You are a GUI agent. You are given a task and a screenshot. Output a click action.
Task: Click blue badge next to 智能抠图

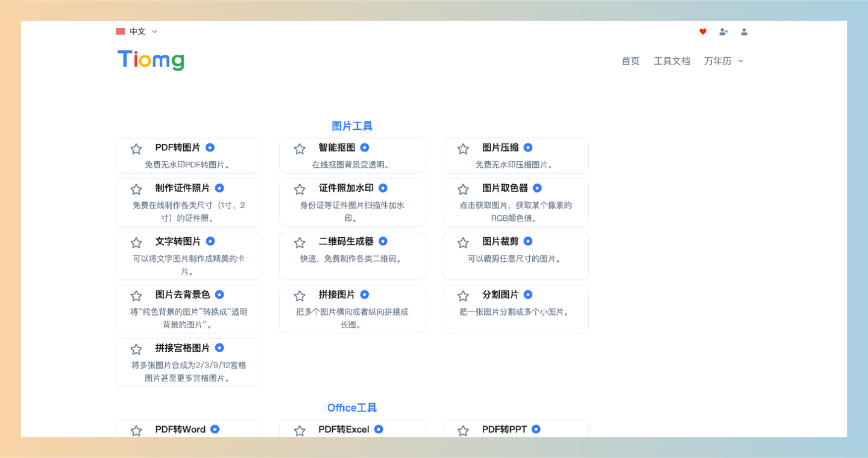click(x=365, y=147)
